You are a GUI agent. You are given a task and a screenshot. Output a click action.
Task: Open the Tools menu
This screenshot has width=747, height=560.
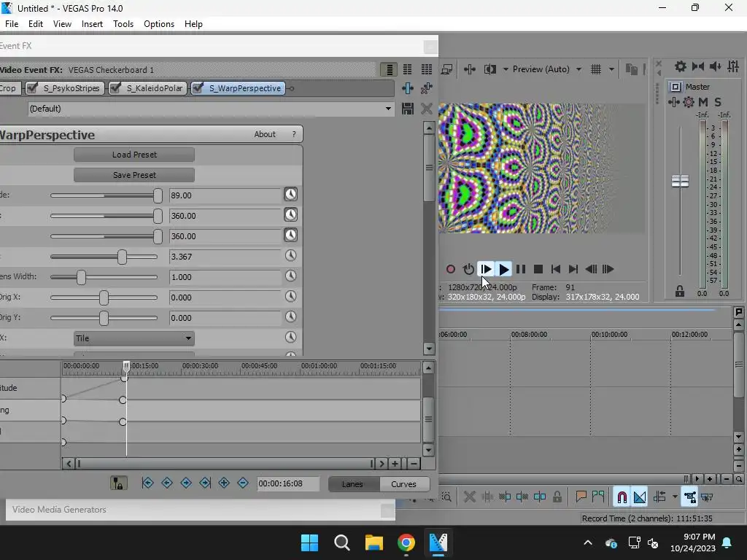(x=123, y=24)
